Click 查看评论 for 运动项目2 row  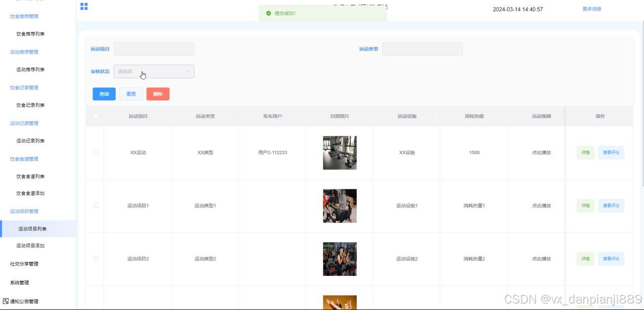click(x=611, y=259)
